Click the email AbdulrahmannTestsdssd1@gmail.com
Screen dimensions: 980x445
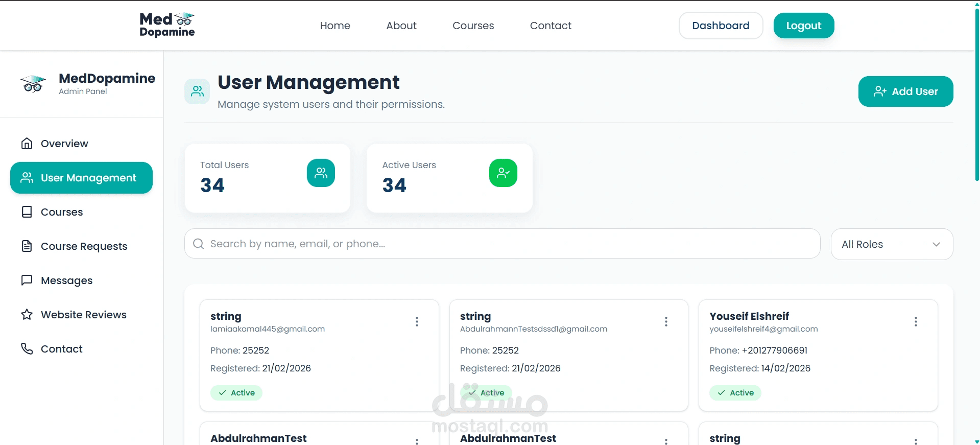534,329
